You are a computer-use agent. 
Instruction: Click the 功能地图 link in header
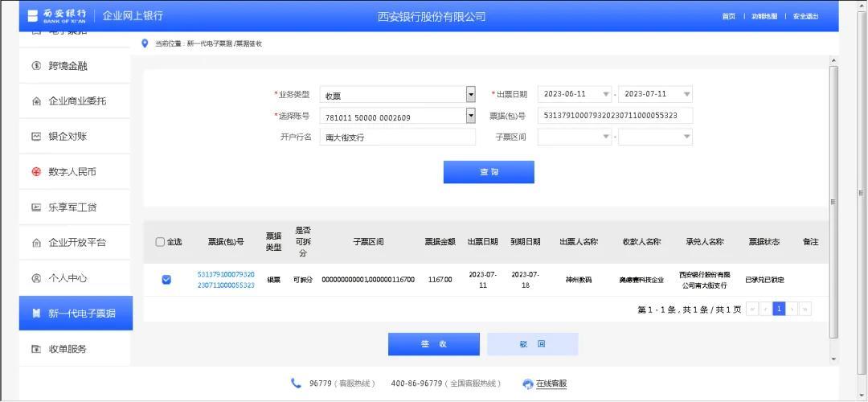[x=764, y=17]
